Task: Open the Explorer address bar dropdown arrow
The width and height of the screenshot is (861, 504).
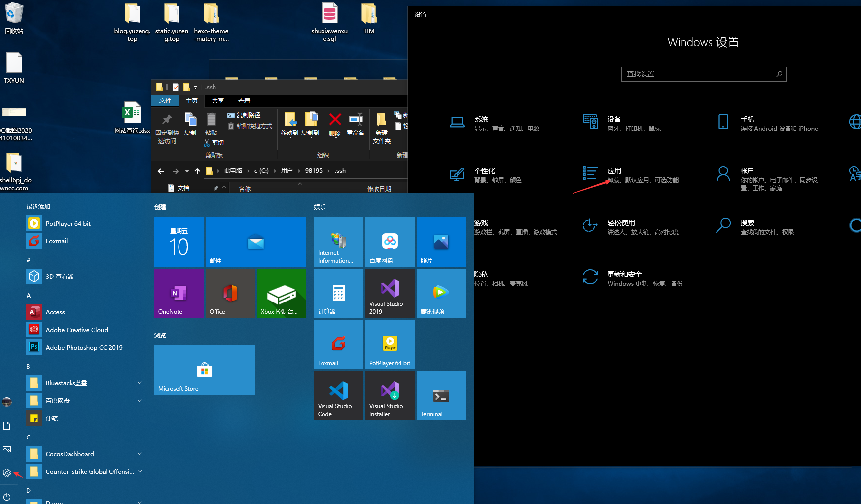Action: tap(186, 170)
